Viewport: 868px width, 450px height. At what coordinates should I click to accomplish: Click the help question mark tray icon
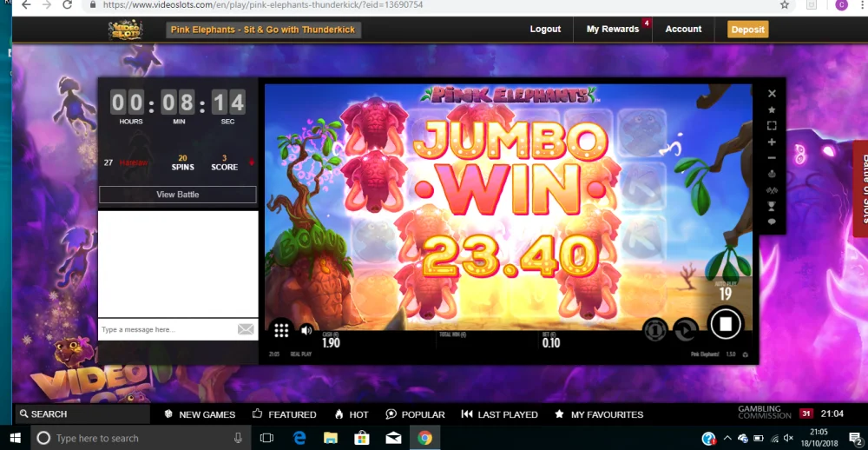point(708,439)
